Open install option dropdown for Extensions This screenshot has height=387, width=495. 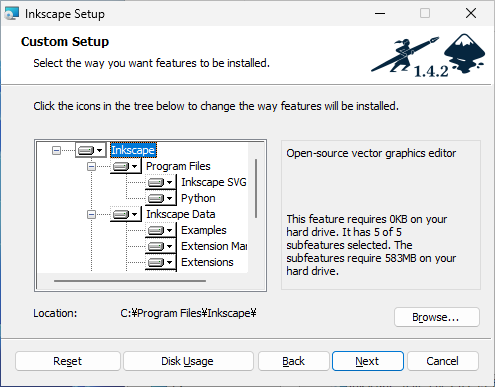pos(161,262)
